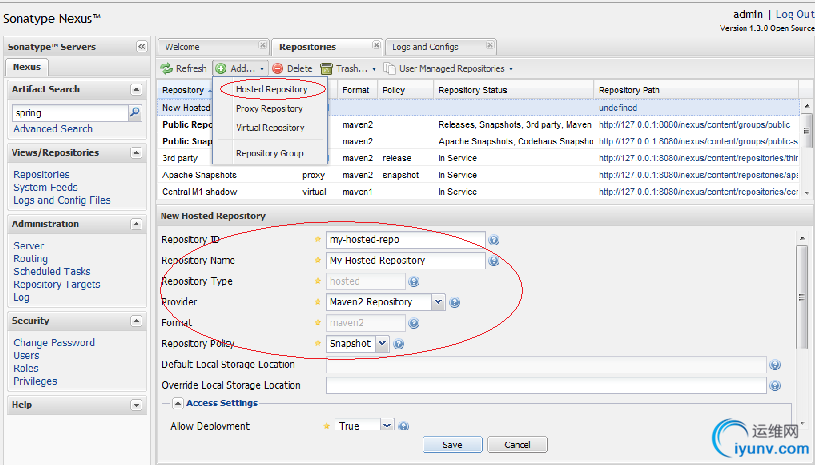Screen dimensions: 815x465
Task: Collapse the Security panel
Action: (136, 321)
